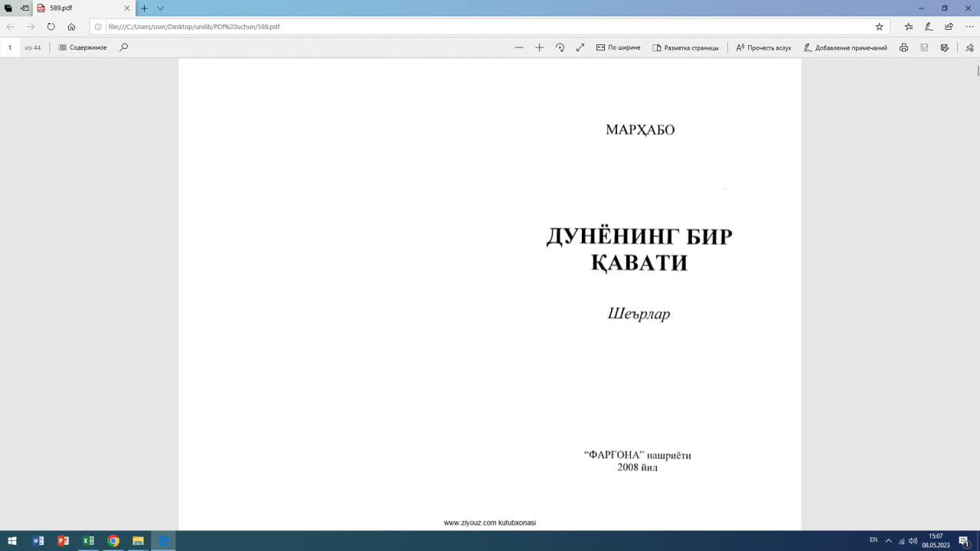Reload the page with refresh button
Image resolution: width=980 pixels, height=551 pixels.
(x=50, y=25)
